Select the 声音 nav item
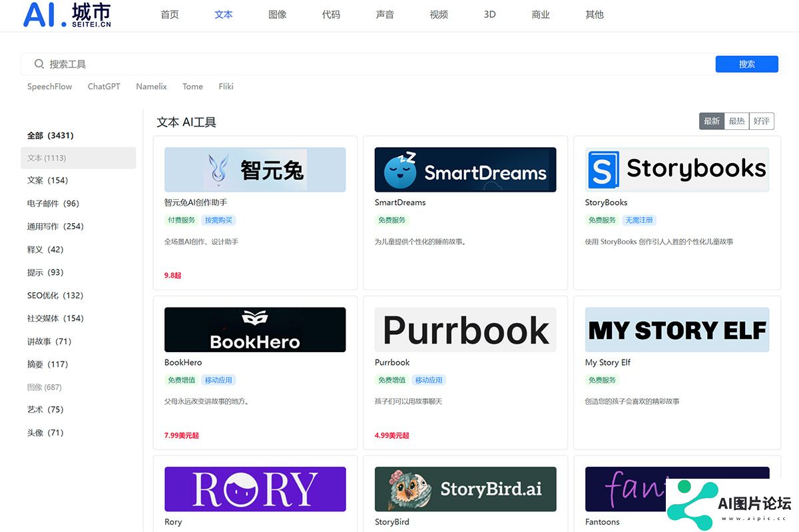799x532 pixels. pyautogui.click(x=385, y=15)
